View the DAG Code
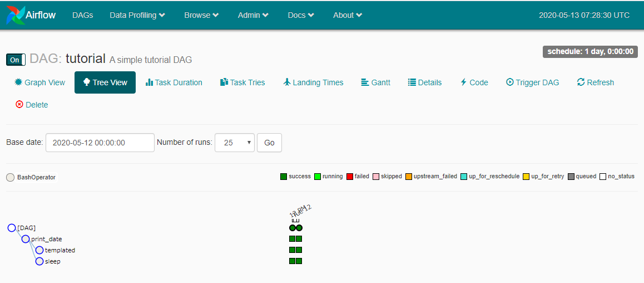This screenshot has width=644, height=283. pyautogui.click(x=474, y=82)
